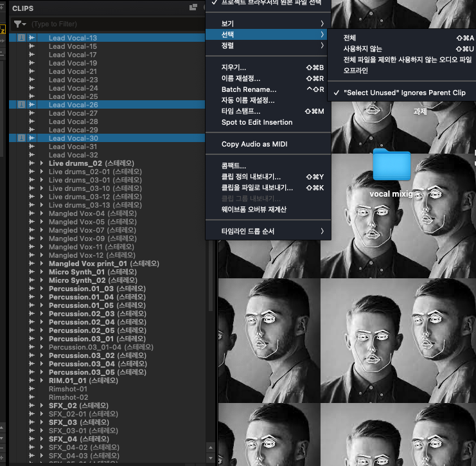Click the waveform icon beside Live drums_02
This screenshot has height=466, width=476.
click(31, 163)
